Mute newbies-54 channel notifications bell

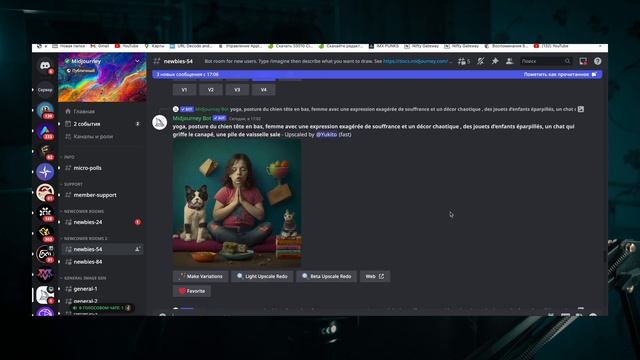tap(481, 61)
